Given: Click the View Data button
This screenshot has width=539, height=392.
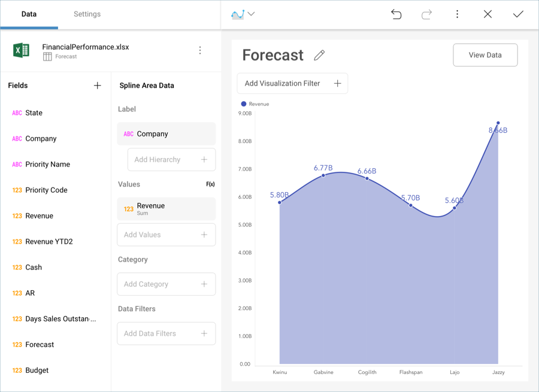Looking at the screenshot, I should pyautogui.click(x=485, y=55).
